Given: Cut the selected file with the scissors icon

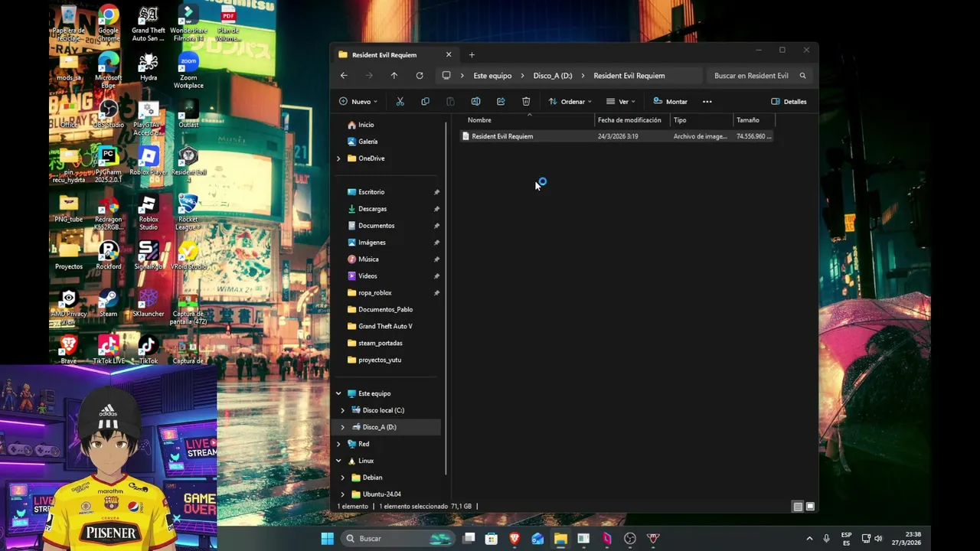Looking at the screenshot, I should click(400, 102).
